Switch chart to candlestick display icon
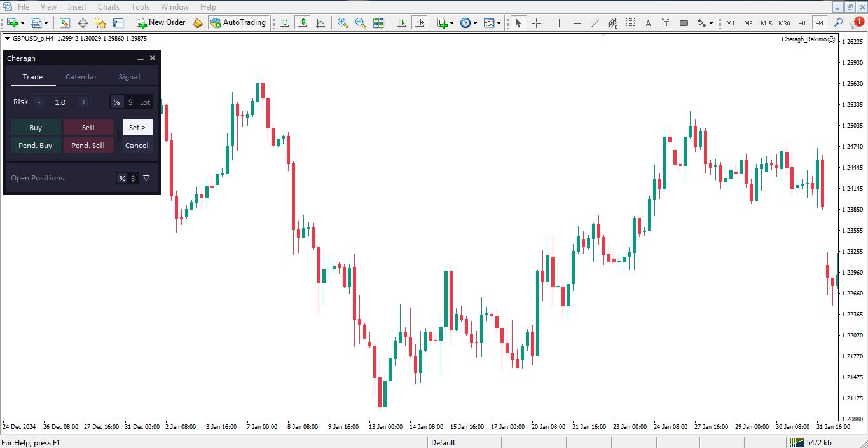Screen dimensions: 868x448 tap(303, 23)
